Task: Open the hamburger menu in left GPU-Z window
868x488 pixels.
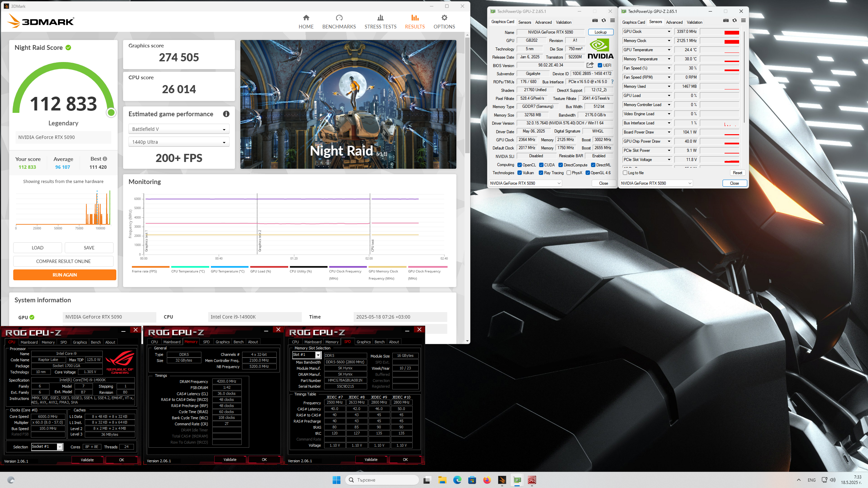Action: coord(612,20)
